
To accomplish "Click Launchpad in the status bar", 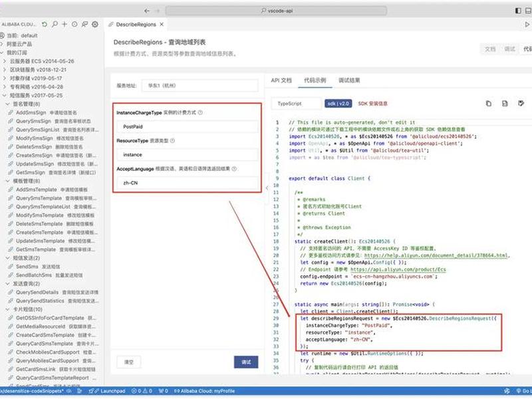I will tap(107, 391).
